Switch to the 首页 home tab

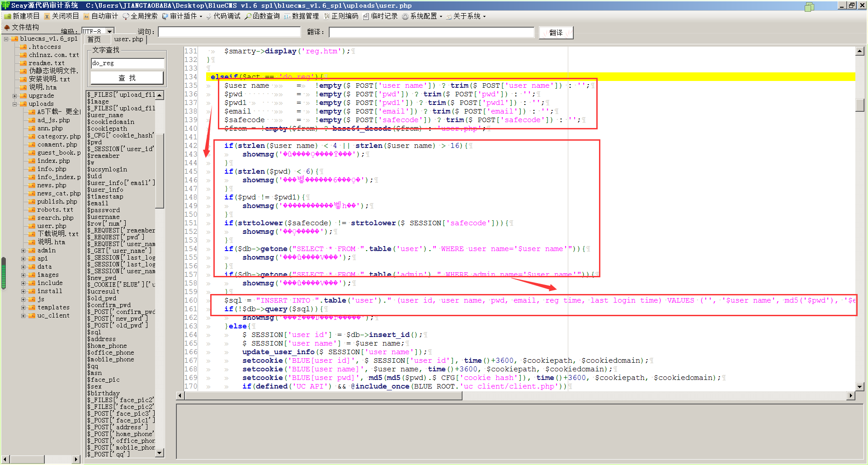(x=94, y=39)
